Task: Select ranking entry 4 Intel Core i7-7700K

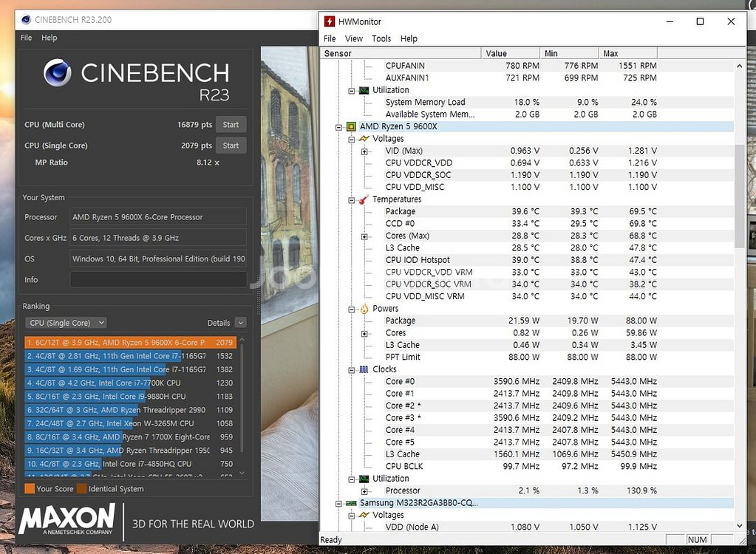Action: click(x=130, y=383)
